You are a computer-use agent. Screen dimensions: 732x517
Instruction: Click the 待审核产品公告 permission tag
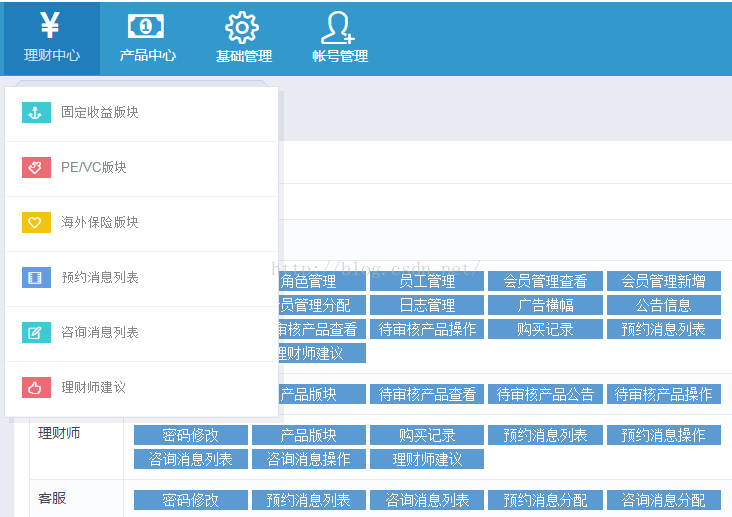[545, 394]
